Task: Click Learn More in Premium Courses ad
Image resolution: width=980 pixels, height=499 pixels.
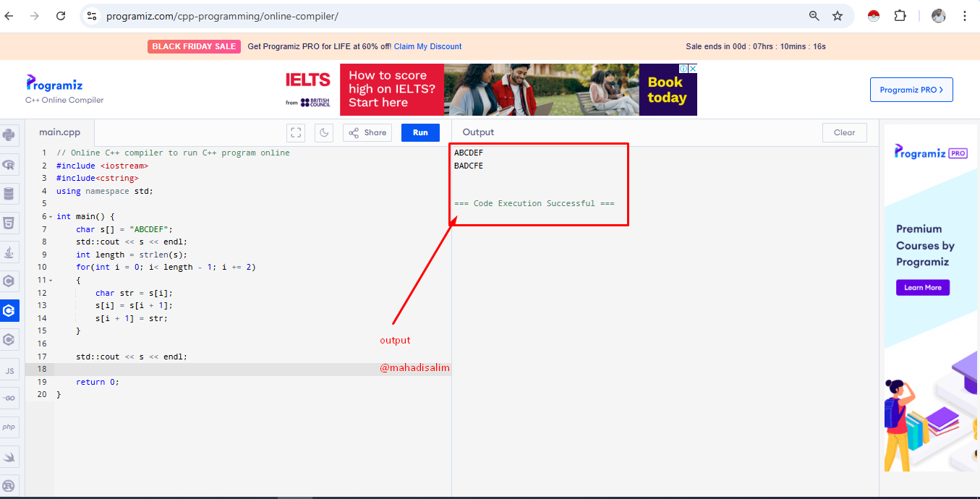Action: (x=923, y=287)
